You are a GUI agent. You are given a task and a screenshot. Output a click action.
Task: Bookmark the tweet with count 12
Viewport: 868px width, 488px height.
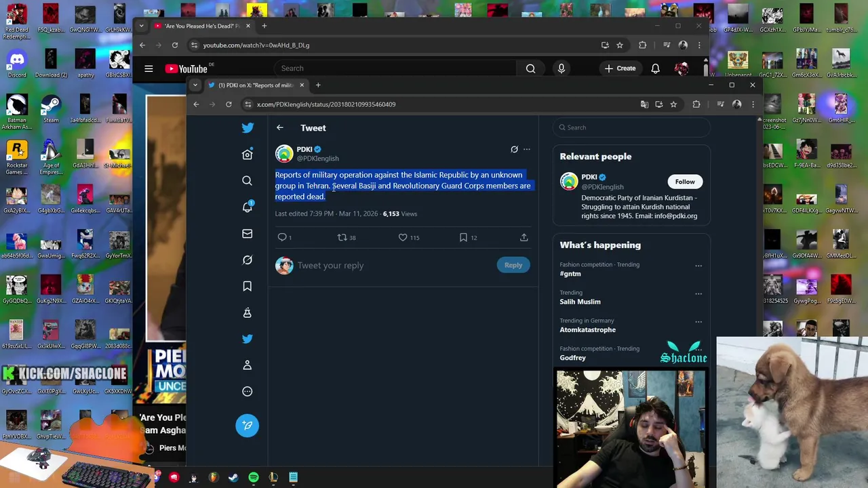click(x=468, y=237)
